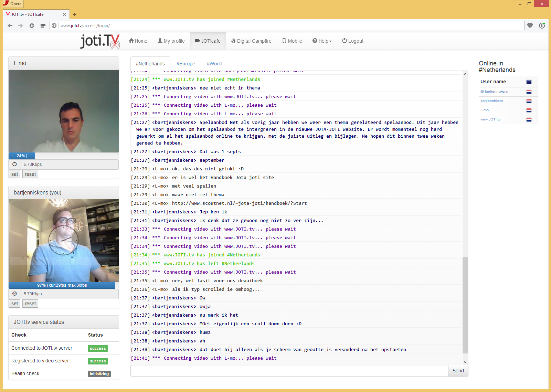Switch to the #Europe channel tab
This screenshot has height=392, width=551.
(186, 64)
